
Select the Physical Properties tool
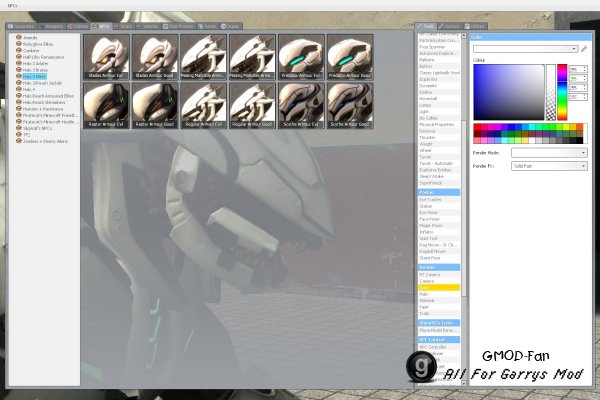[439, 124]
